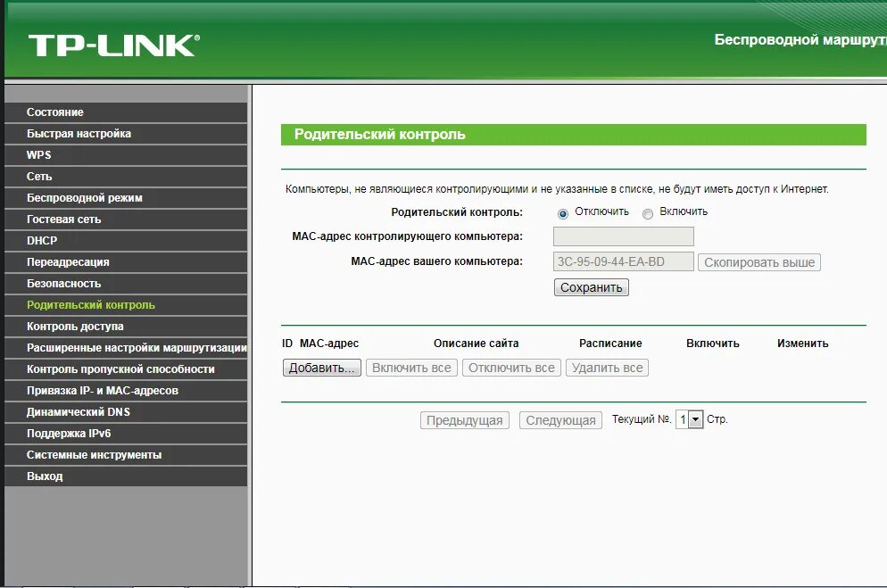Go to Контроль пропускной способности
Screen dimensions: 887x588
[126, 369]
